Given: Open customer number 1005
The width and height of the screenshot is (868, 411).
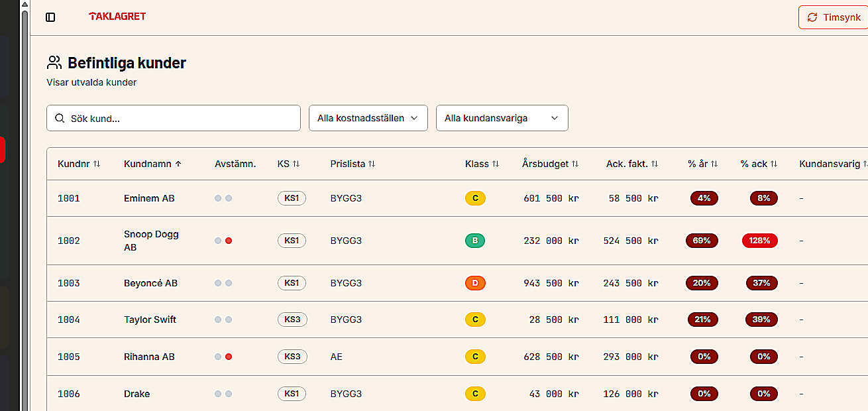Looking at the screenshot, I should tap(69, 357).
